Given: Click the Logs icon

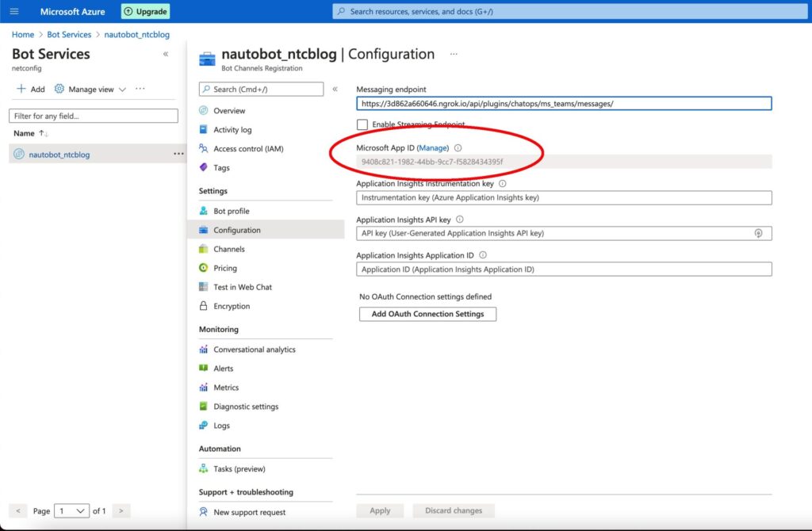Looking at the screenshot, I should [204, 426].
